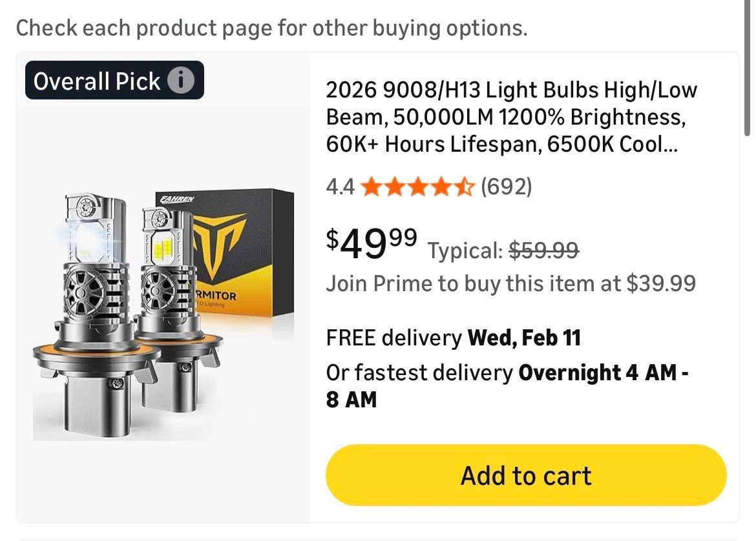
Task: Click the orange star rating icons
Action: [417, 187]
